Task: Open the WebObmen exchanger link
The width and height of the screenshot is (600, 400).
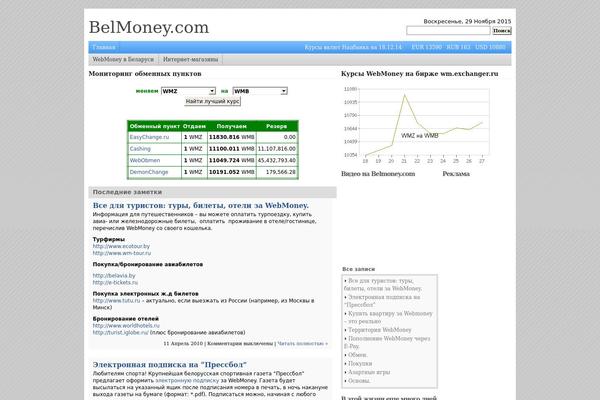Action: 145,160
